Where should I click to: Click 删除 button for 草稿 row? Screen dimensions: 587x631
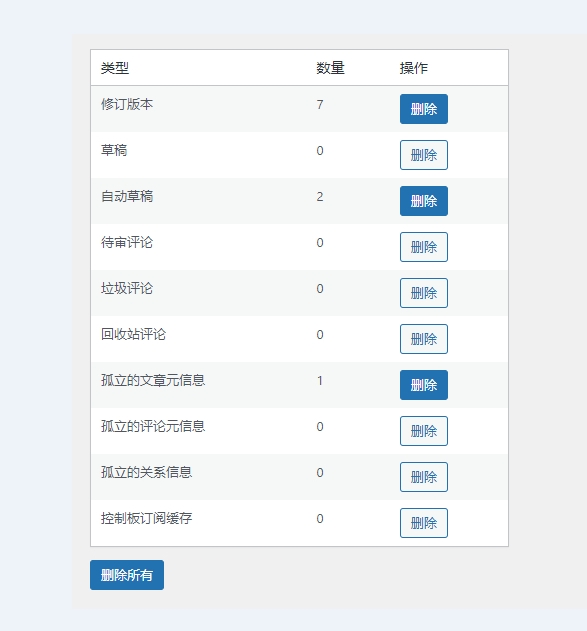(424, 155)
